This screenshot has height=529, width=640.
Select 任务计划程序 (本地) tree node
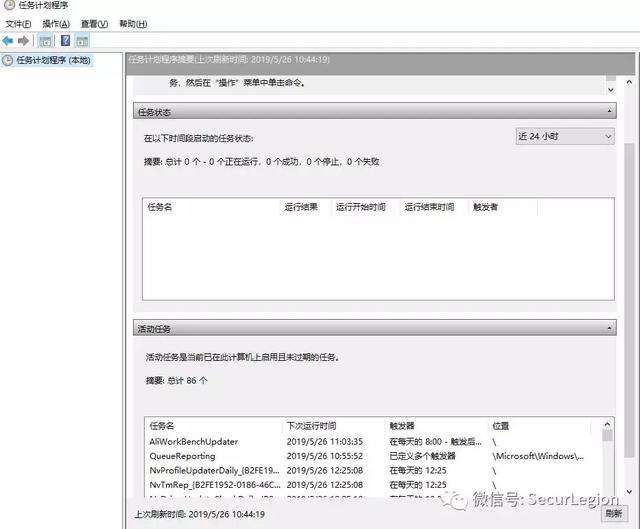[47, 60]
